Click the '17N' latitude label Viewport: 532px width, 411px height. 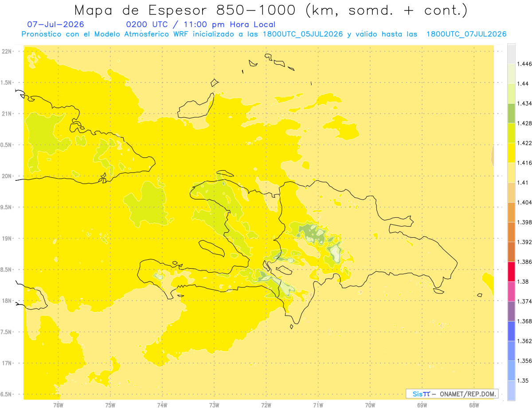click(x=7, y=363)
